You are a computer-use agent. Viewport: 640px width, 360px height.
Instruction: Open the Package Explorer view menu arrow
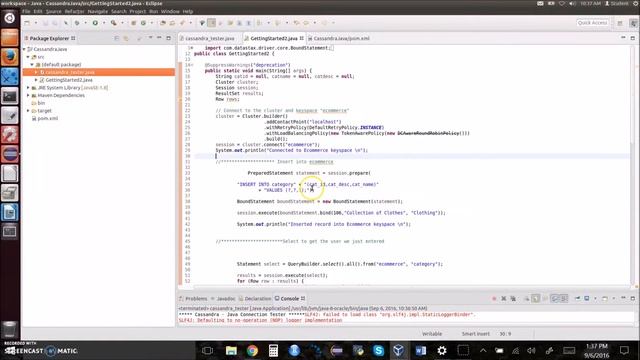coord(150,38)
